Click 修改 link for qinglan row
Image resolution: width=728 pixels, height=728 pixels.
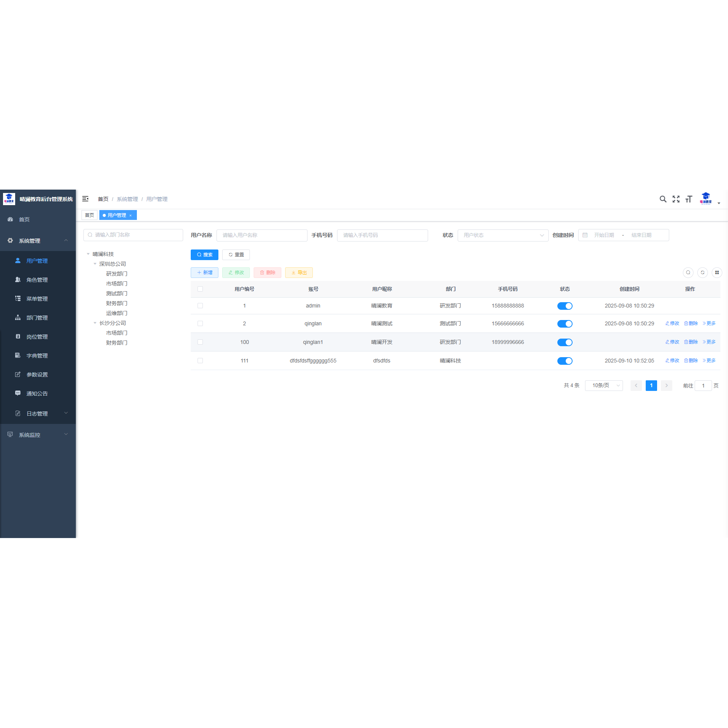point(672,323)
